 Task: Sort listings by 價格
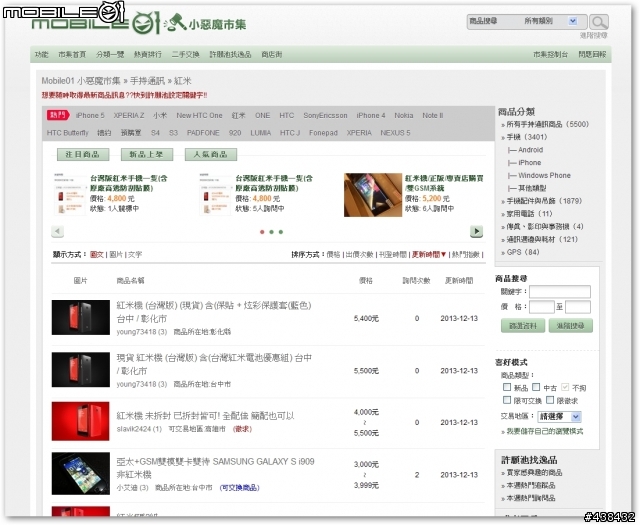(x=333, y=254)
